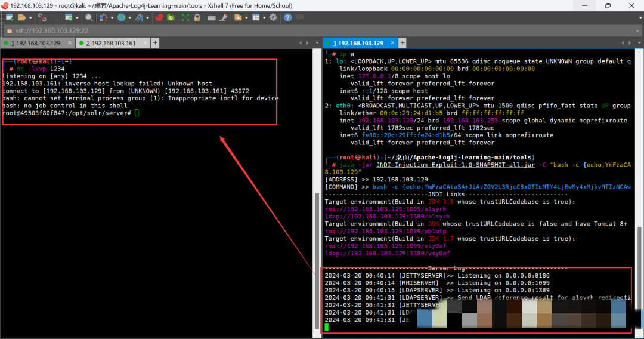Click the Lock Screen padlock icon
The width and height of the screenshot is (644, 339).
[197, 18]
